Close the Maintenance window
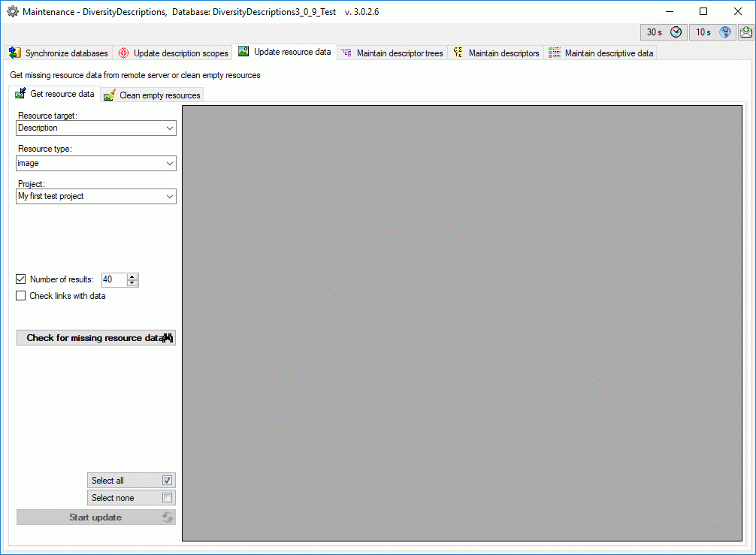The image size is (756, 555). pos(738,11)
